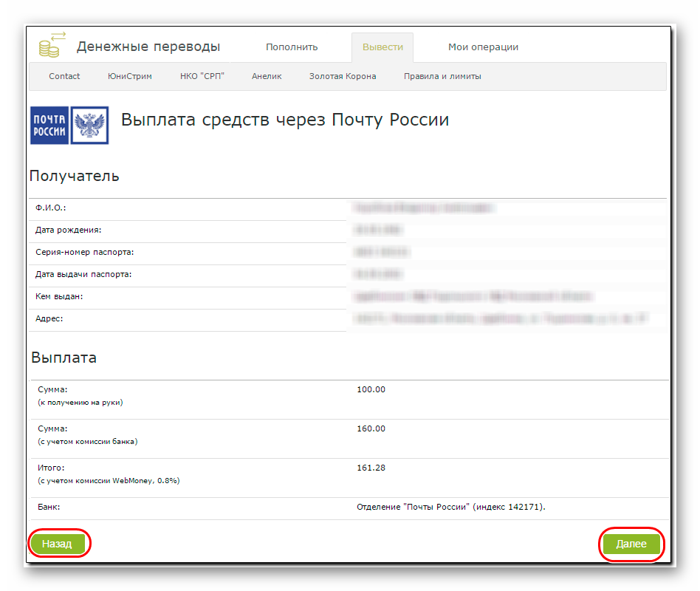Open the Анелик submenu item
The width and height of the screenshot is (700, 591).
(x=267, y=76)
